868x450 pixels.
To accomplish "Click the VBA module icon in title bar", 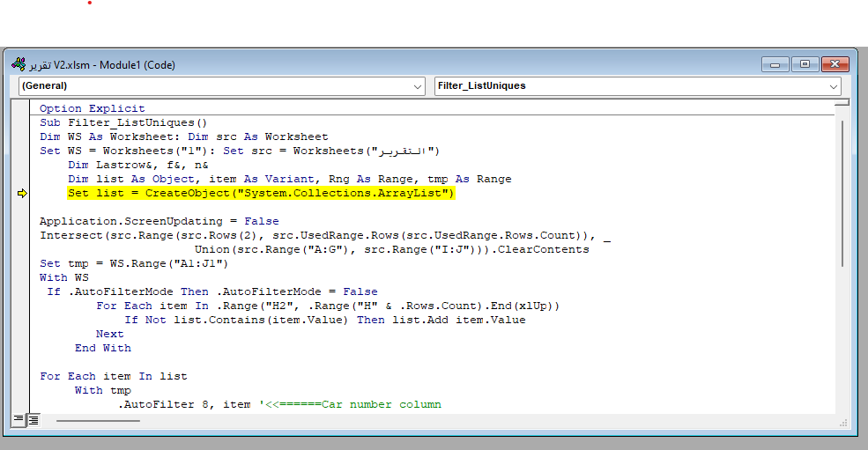I will [x=19, y=64].
